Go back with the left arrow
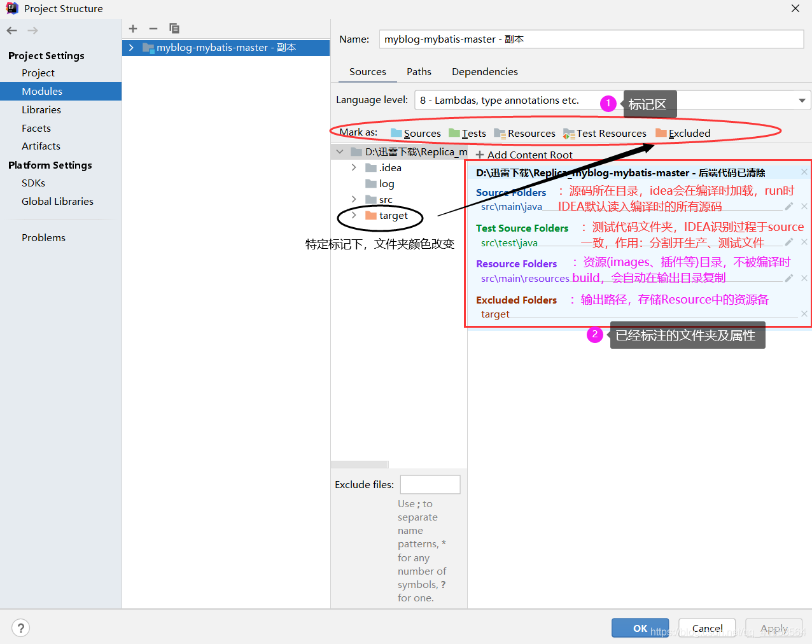Viewport: 812px width, 644px height. tap(12, 31)
